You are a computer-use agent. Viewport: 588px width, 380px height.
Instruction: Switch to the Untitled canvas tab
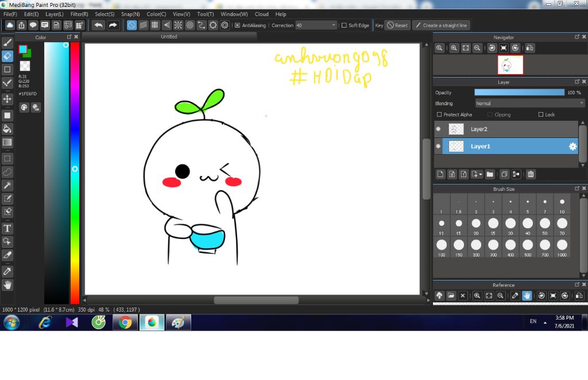point(169,36)
